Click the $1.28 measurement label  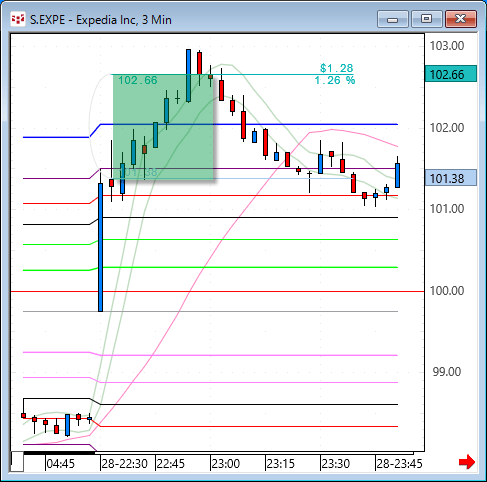[336, 68]
